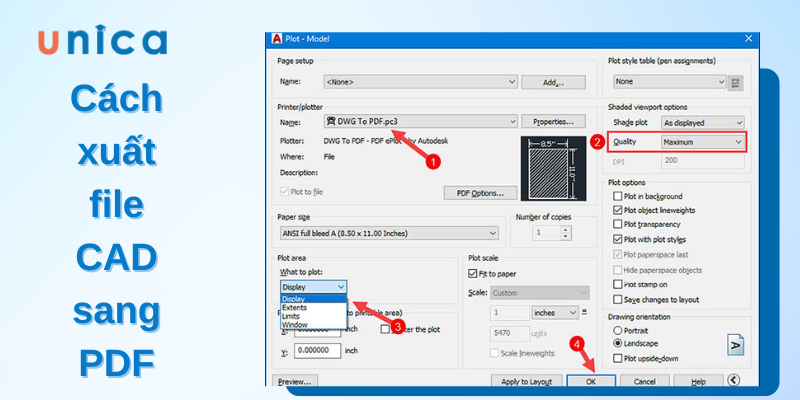Enable Plot transparency option

[617, 224]
